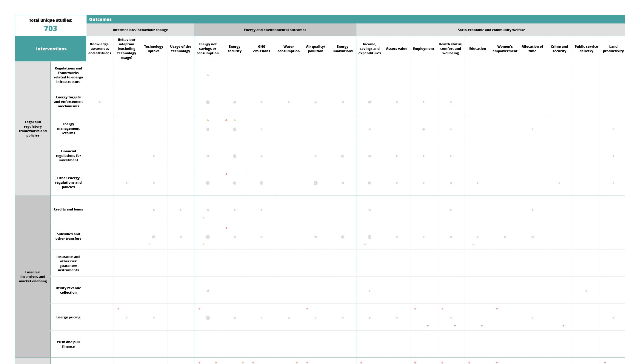
Task: Open the large grey Subsidies bubble under Income, savings and expenditures
Action: click(x=370, y=237)
